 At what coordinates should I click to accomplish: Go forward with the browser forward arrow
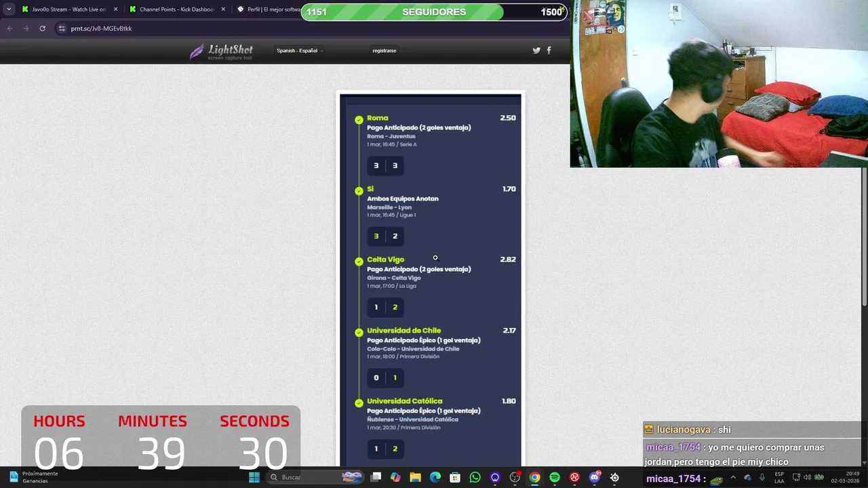[x=26, y=28]
